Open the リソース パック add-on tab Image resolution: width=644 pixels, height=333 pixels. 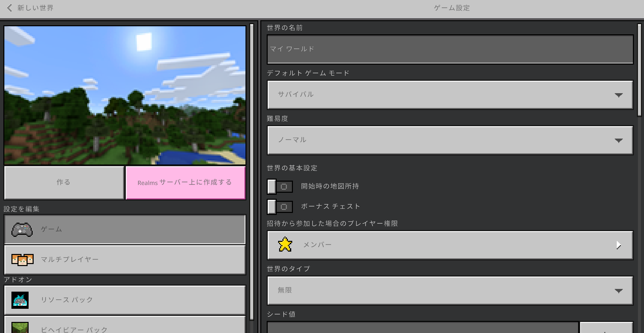pyautogui.click(x=125, y=300)
